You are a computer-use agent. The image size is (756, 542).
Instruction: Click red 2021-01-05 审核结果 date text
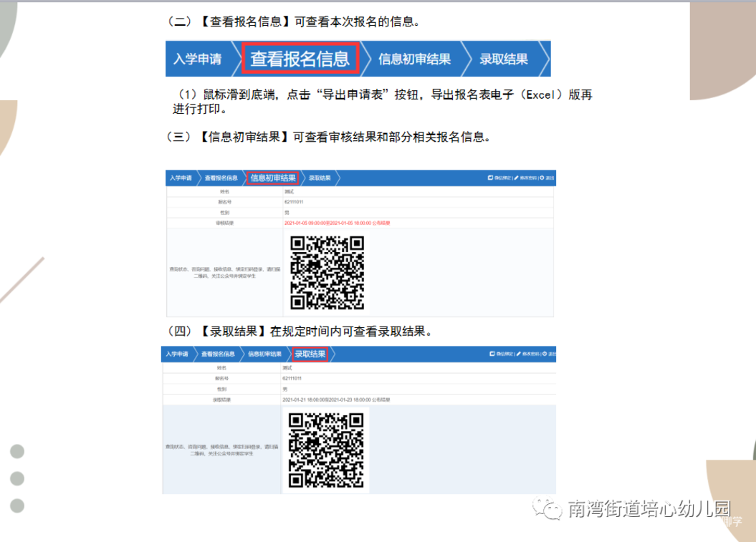tap(337, 223)
